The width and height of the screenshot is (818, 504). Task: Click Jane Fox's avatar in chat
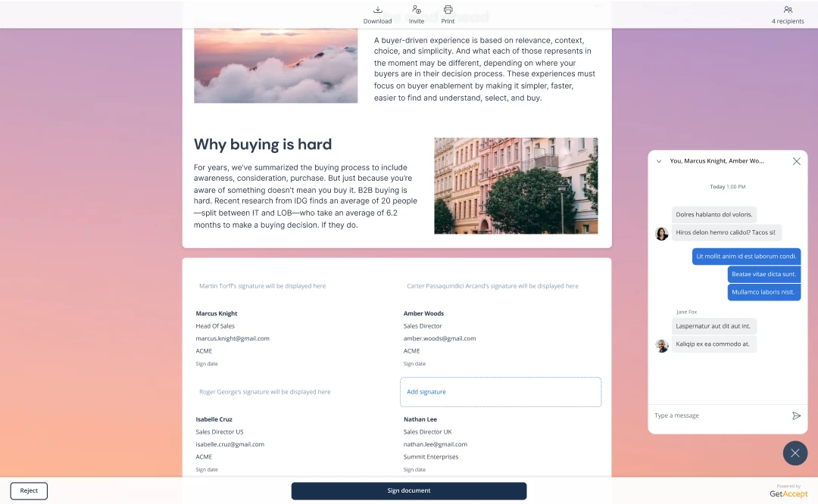point(662,345)
